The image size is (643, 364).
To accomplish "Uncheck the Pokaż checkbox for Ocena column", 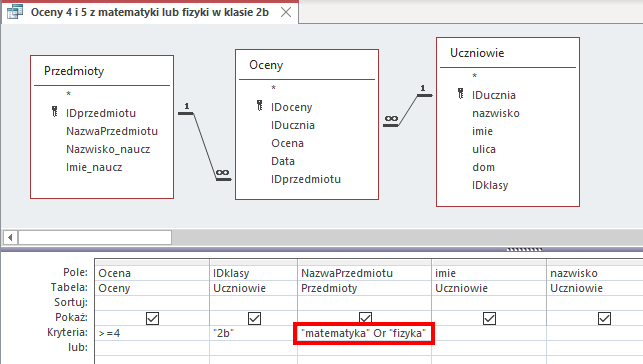I will (x=152, y=318).
